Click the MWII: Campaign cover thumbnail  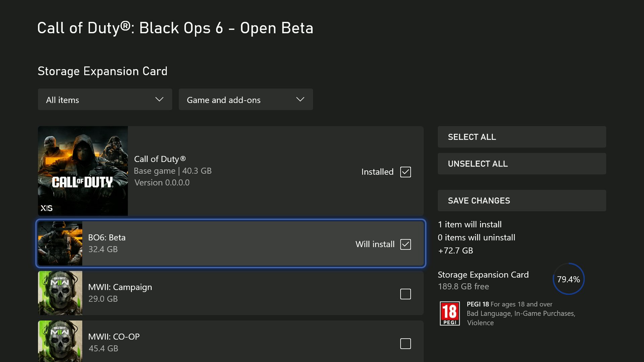tap(60, 293)
